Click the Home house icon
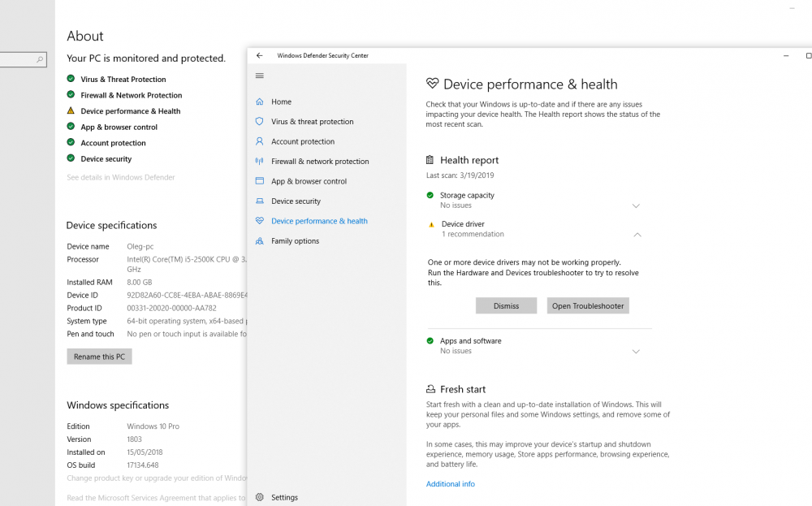 click(260, 102)
